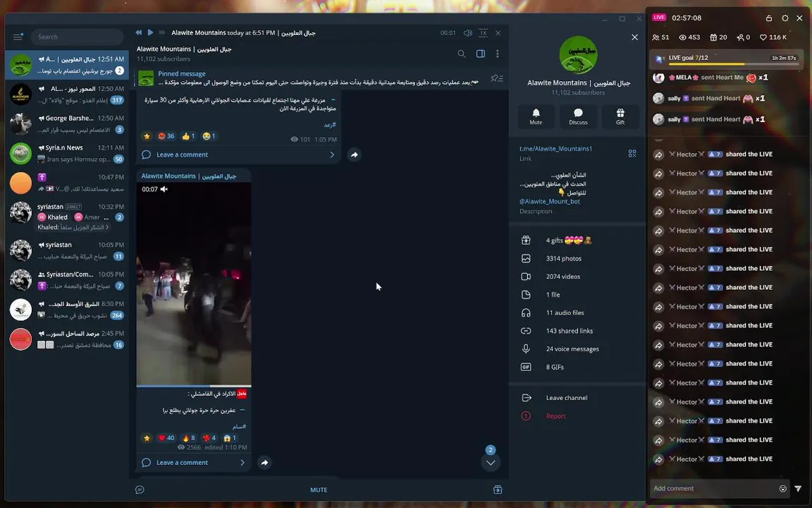The height and width of the screenshot is (508, 812).
Task: Open the Syria.n News chat
Action: 67,153
